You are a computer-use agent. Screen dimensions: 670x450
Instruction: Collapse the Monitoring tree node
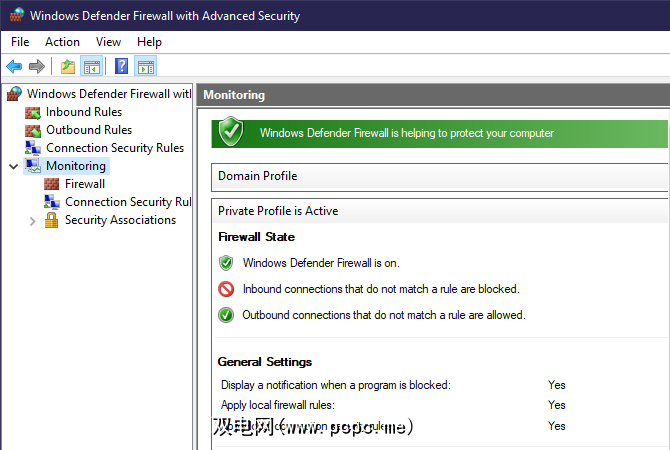coord(13,166)
